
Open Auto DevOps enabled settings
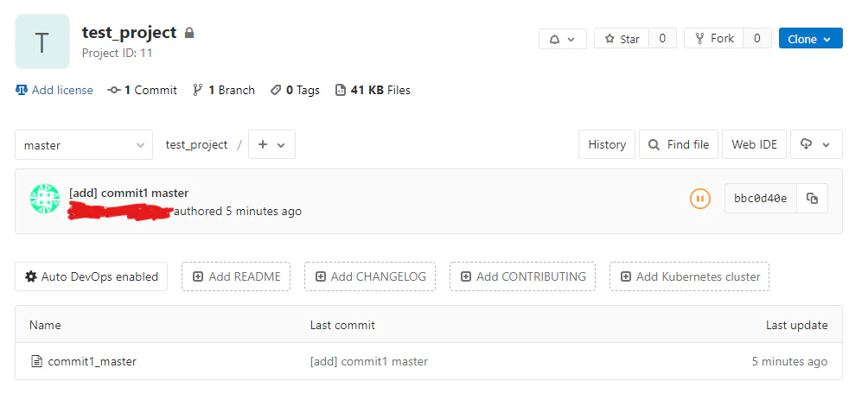tap(92, 276)
